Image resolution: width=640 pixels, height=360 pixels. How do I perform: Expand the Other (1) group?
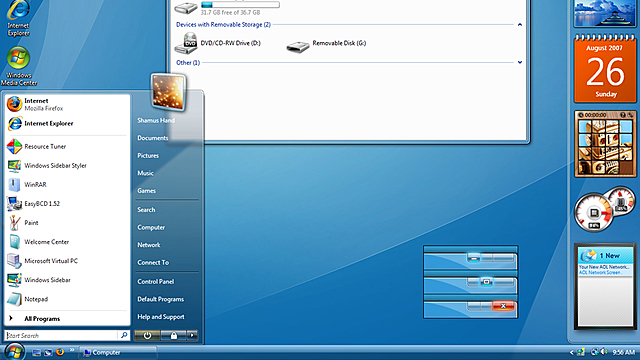[x=520, y=62]
